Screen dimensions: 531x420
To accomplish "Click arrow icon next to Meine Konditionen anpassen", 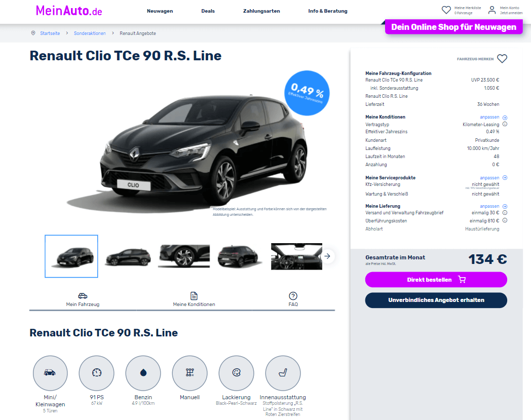I will pos(505,118).
